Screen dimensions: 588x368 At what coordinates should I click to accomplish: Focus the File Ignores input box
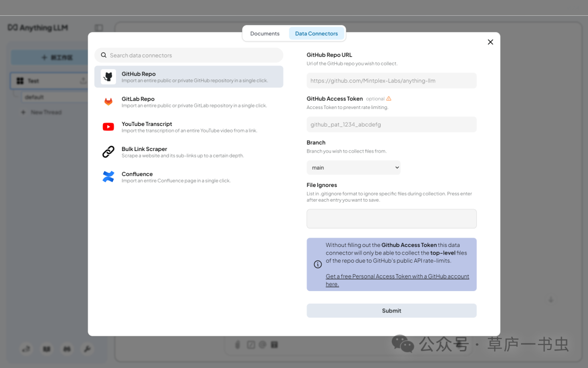[391, 219]
